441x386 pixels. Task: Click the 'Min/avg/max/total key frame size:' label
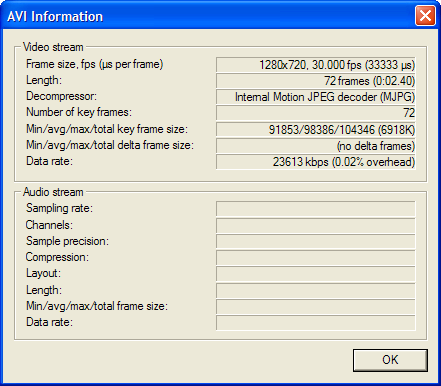107,129
